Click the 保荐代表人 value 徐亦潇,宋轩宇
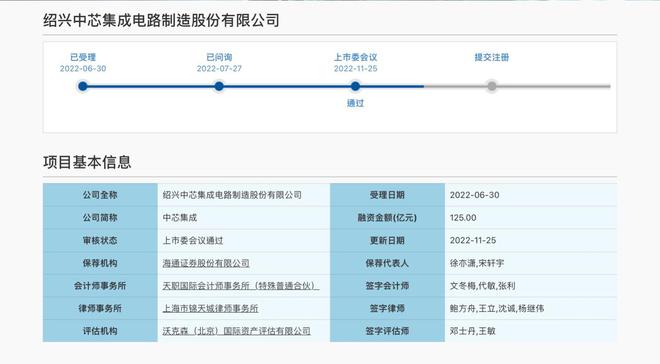Image resolution: width=660 pixels, height=364 pixels. click(476, 263)
